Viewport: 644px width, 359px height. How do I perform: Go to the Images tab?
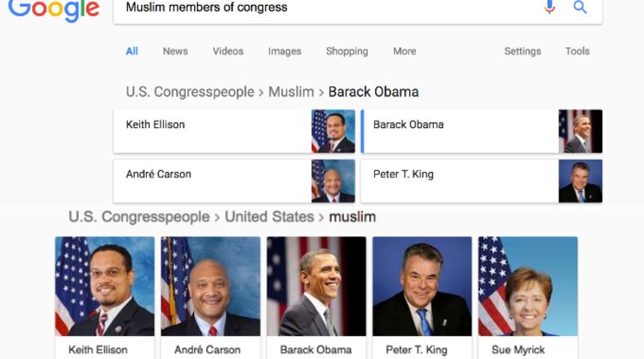pyautogui.click(x=285, y=51)
